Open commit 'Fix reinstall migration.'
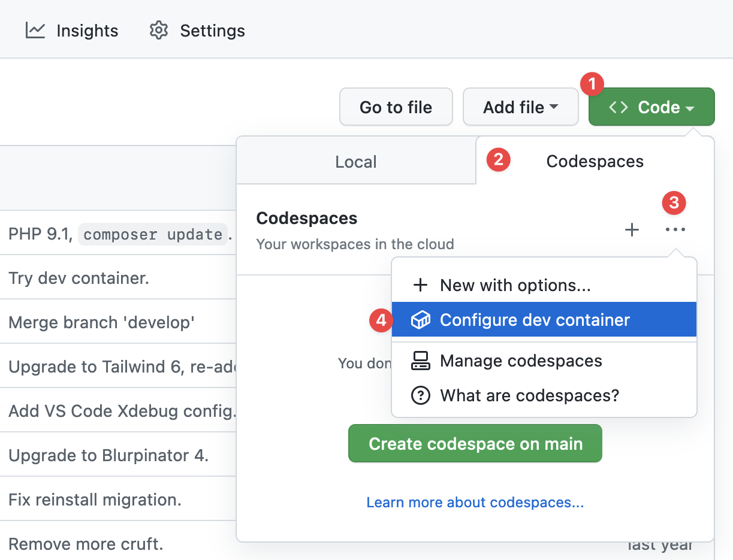This screenshot has width=733, height=560. pos(95,500)
